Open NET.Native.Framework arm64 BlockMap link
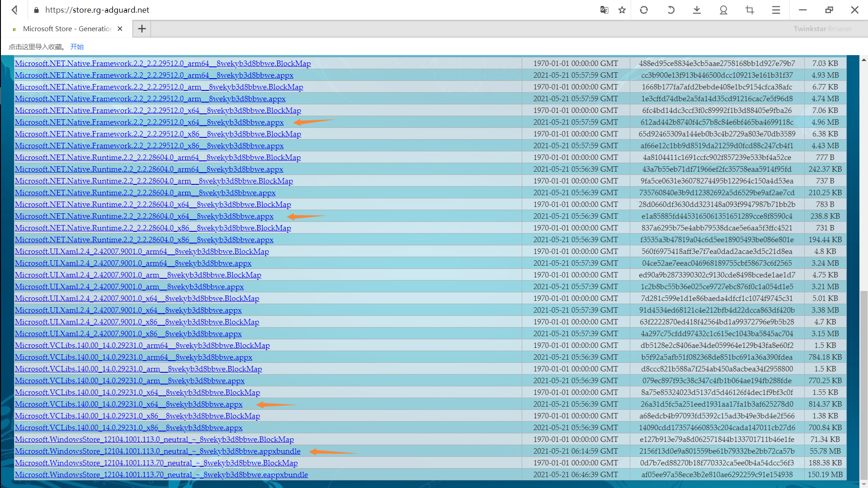This screenshot has width=868, height=488. coord(163,63)
